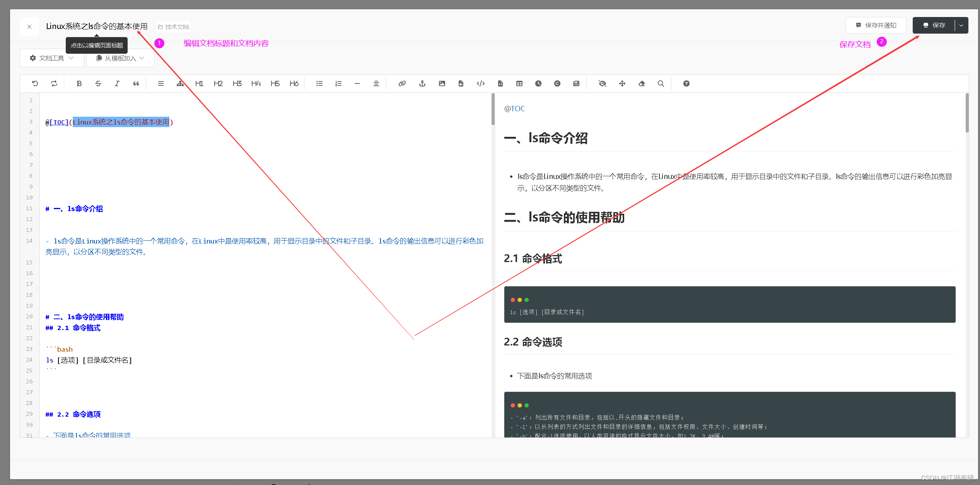Click the '## 2.1 命令格式' editor line
The image size is (980, 485).
point(73,328)
